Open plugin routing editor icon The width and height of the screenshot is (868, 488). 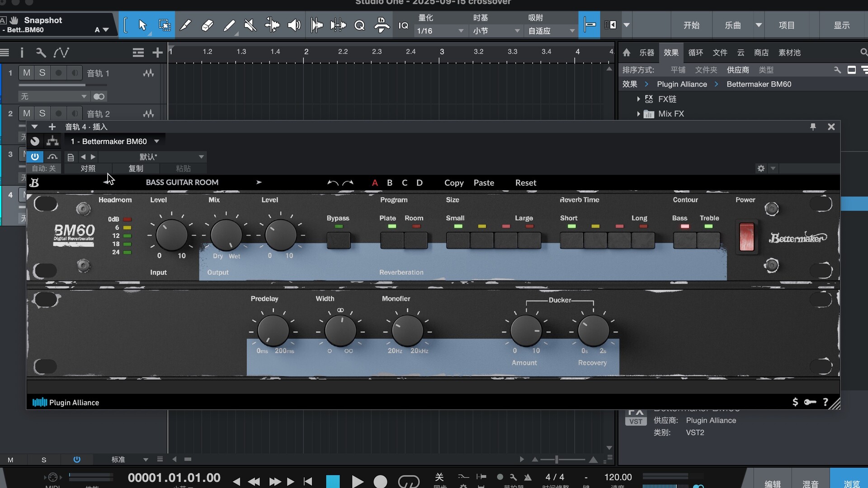52,141
